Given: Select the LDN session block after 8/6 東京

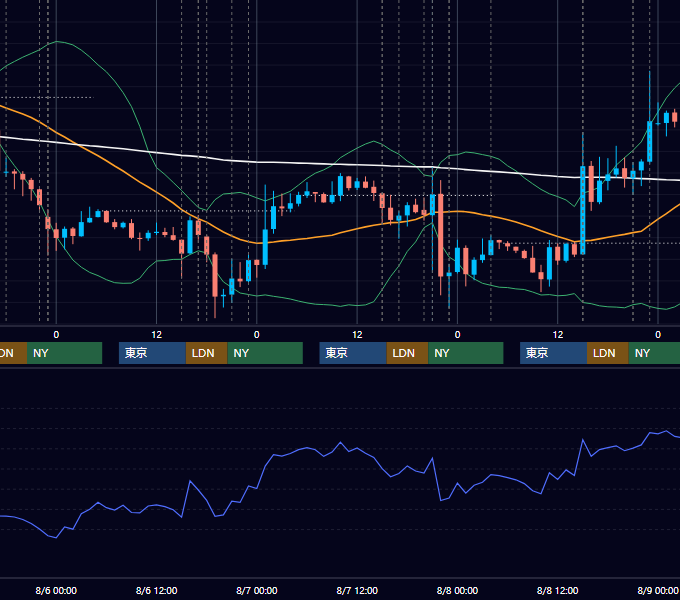Looking at the screenshot, I should coord(206,353).
